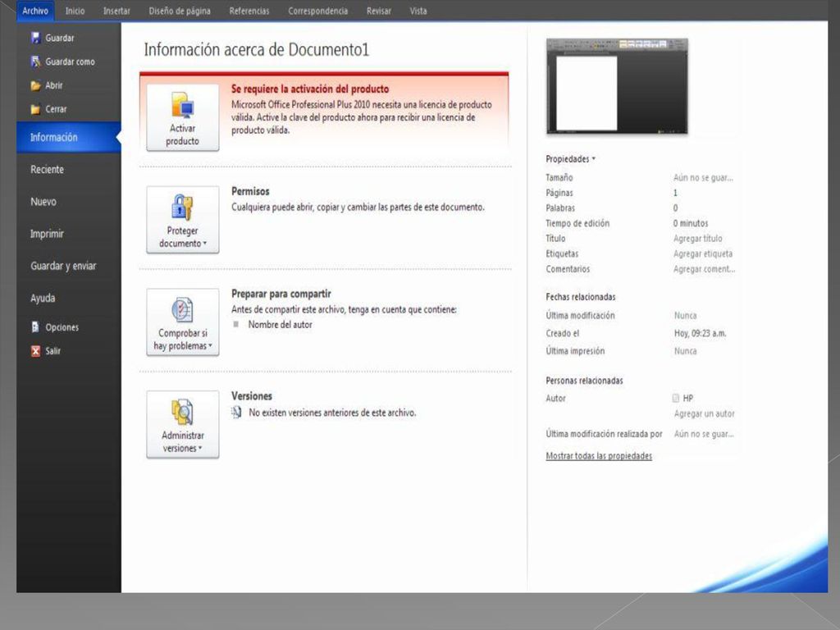The height and width of the screenshot is (630, 840).
Task: Expand the Proteger documento dropdown
Action: (183, 220)
